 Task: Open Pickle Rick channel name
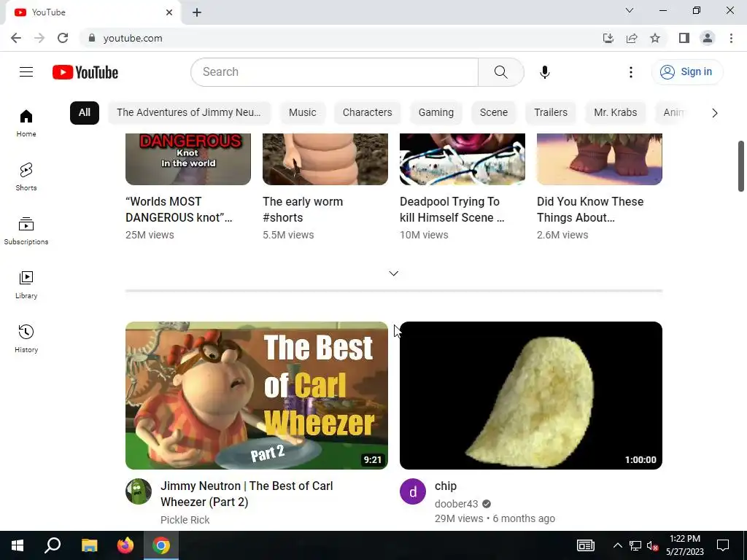click(185, 520)
